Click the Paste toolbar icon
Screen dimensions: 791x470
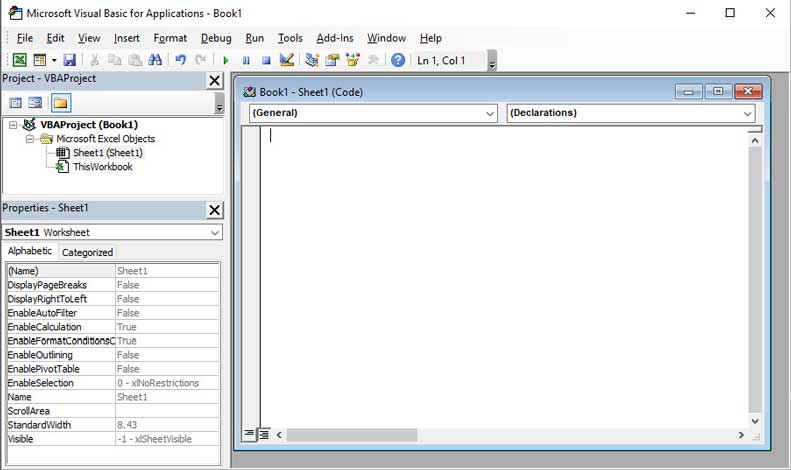(x=135, y=60)
